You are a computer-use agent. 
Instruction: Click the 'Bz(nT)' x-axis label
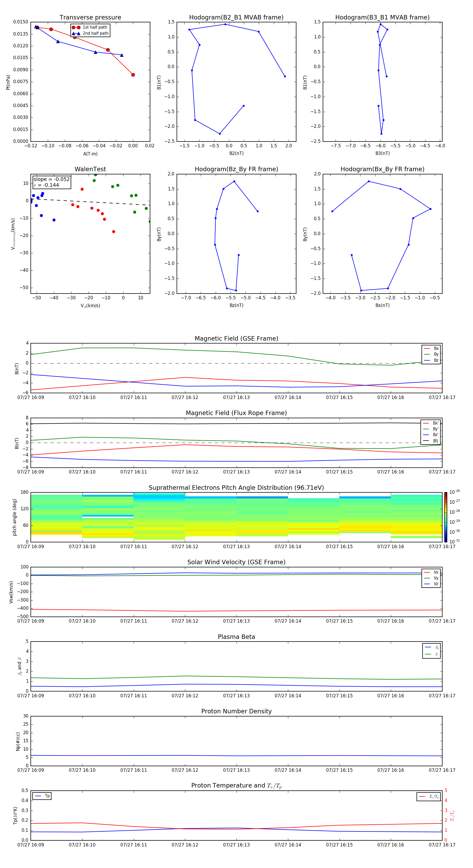coord(236,305)
